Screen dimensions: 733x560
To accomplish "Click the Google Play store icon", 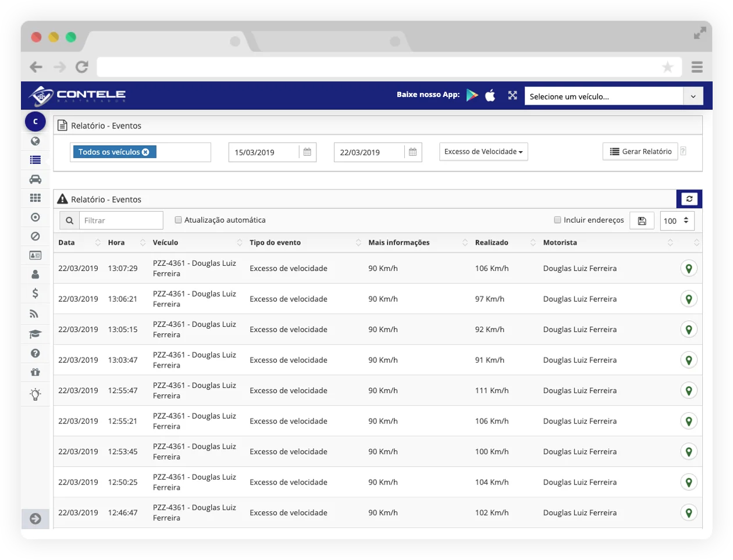I will (x=472, y=95).
